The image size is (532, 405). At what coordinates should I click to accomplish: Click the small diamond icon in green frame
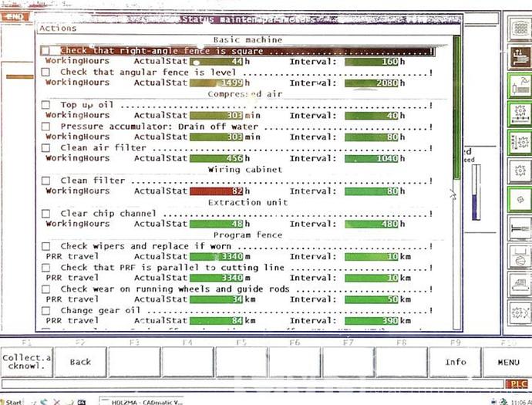519,199
